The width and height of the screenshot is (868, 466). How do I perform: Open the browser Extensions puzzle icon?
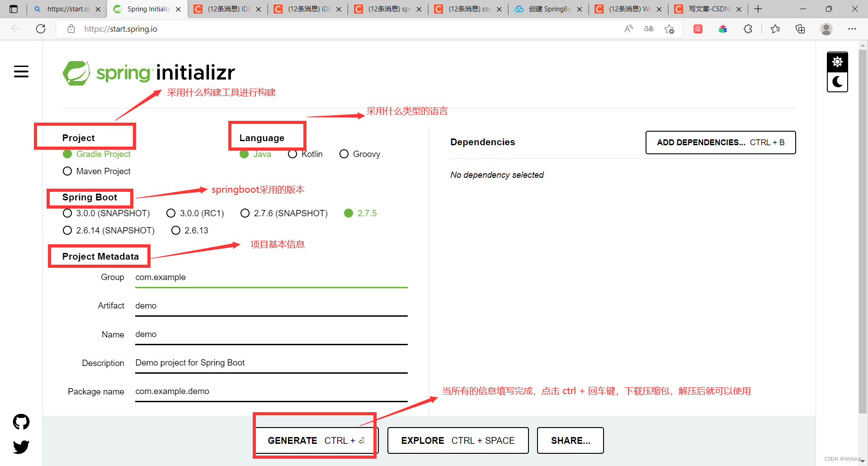point(748,29)
